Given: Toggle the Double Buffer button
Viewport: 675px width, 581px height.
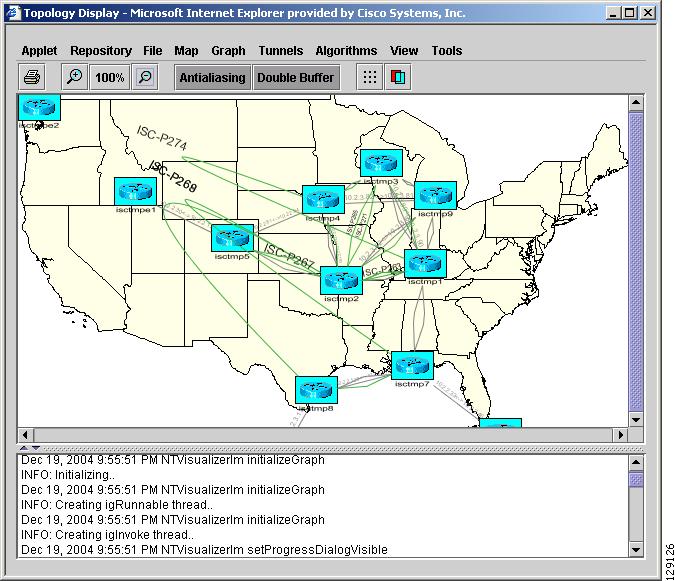Looking at the screenshot, I should (x=296, y=77).
